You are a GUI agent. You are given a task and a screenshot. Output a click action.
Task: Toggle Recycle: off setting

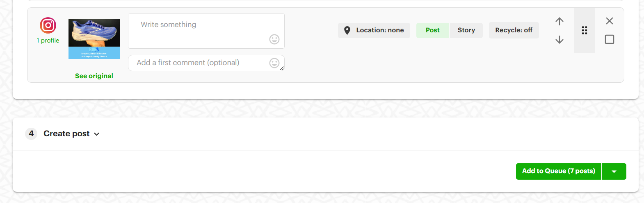coord(514,30)
